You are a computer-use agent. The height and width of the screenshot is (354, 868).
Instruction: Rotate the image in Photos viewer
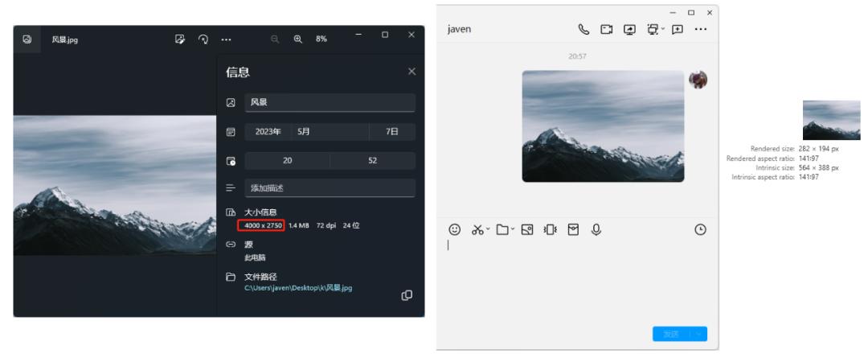[203, 39]
